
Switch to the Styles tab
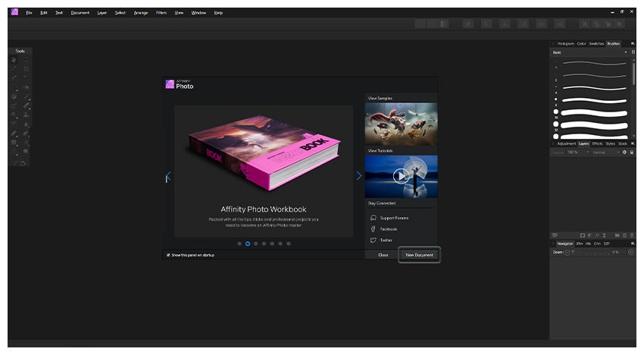coord(611,143)
